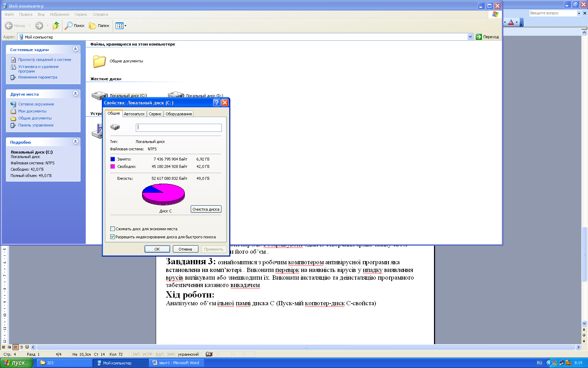Select the Общие документы folder icon

click(x=99, y=61)
